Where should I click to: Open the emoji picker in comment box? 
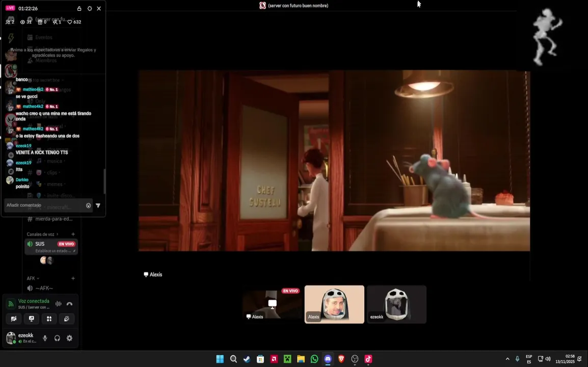coord(89,205)
